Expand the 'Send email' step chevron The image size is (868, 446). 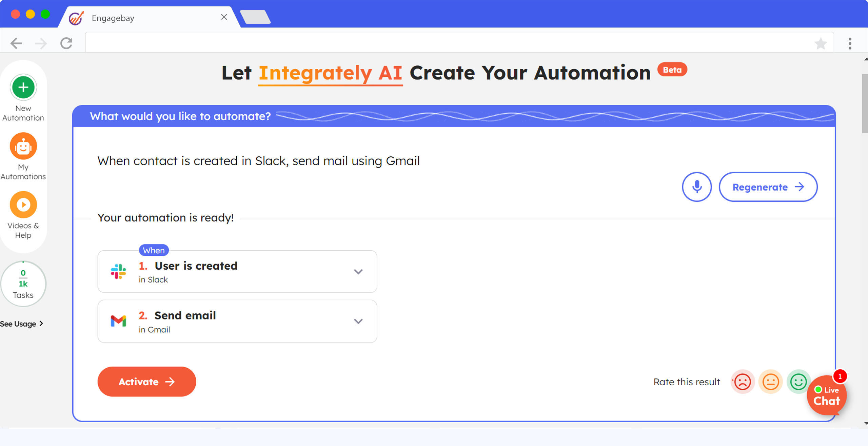click(358, 321)
